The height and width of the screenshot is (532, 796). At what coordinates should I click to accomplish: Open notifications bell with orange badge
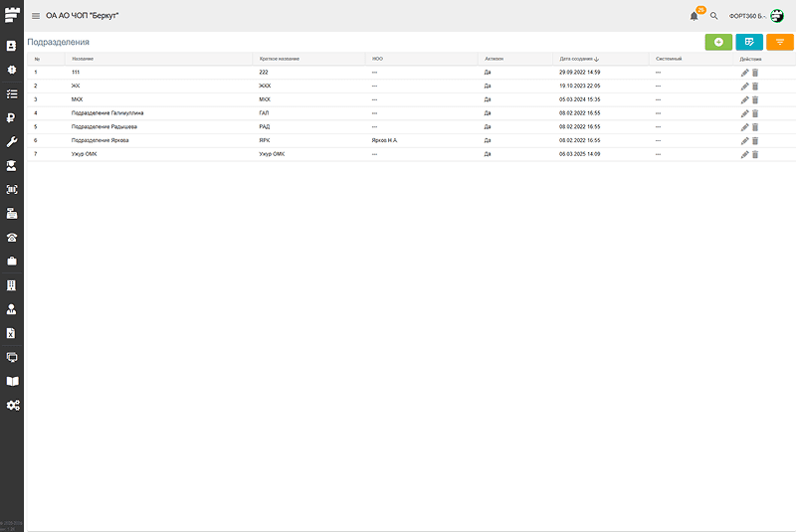[694, 16]
